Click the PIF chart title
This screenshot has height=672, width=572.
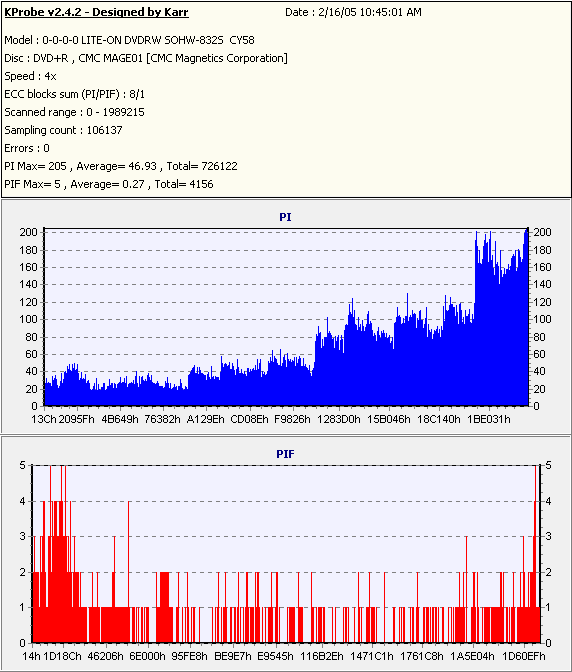point(285,454)
